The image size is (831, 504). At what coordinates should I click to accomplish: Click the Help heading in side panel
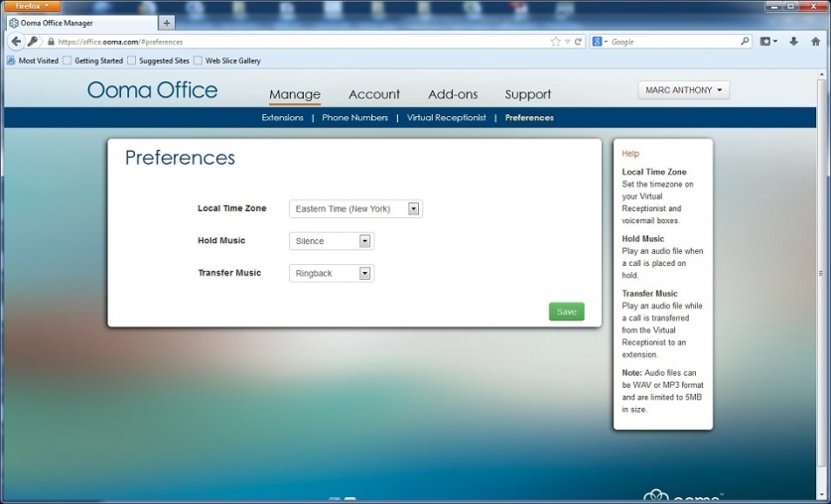click(x=630, y=154)
